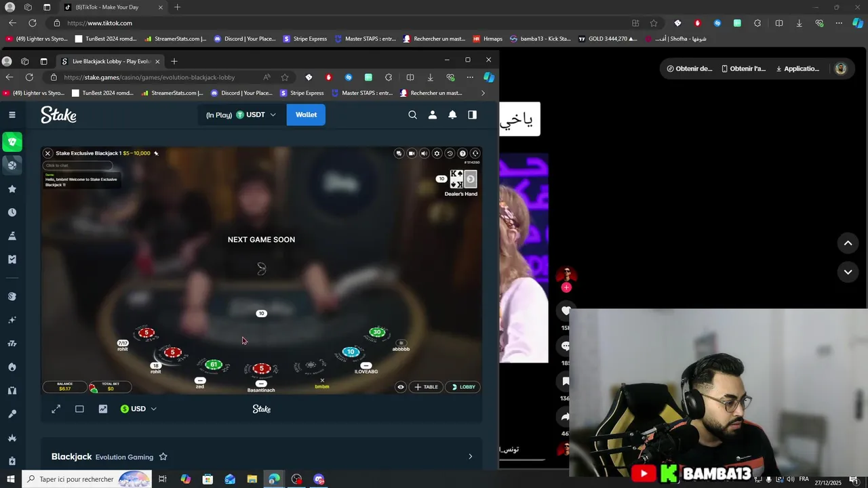Switch to TikTok - Make Your Day tab
The image size is (868, 488).
pos(114,7)
